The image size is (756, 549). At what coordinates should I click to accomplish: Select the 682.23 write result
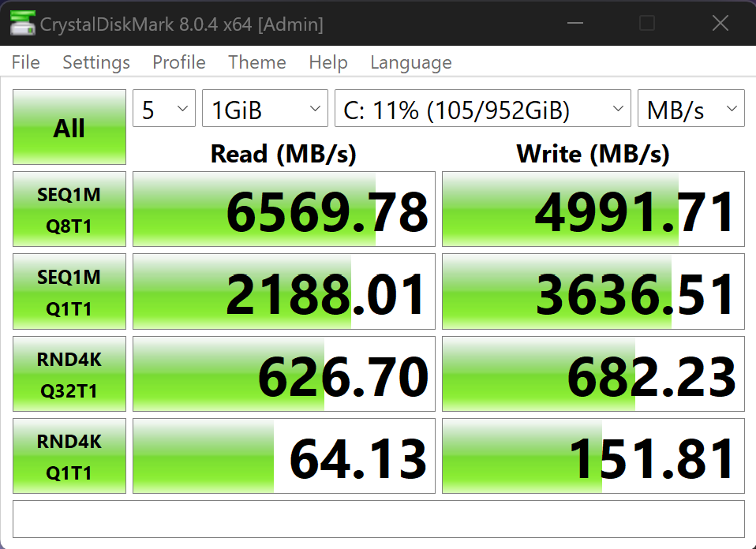(x=593, y=374)
